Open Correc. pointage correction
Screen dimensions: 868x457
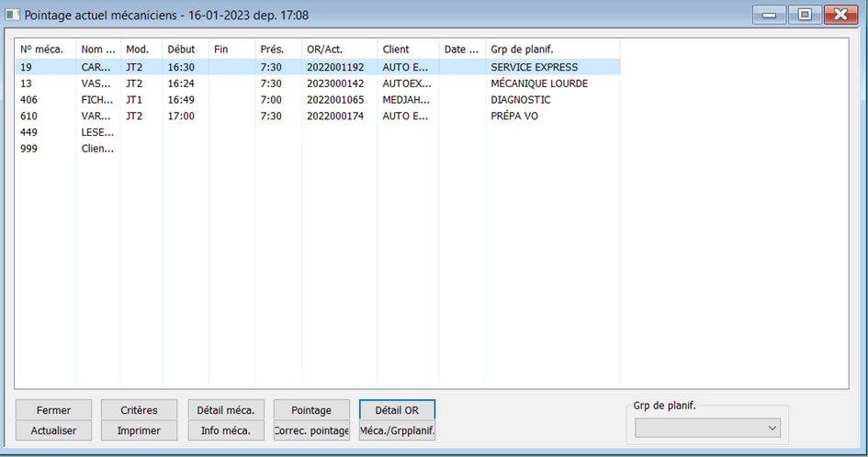pyautogui.click(x=311, y=430)
